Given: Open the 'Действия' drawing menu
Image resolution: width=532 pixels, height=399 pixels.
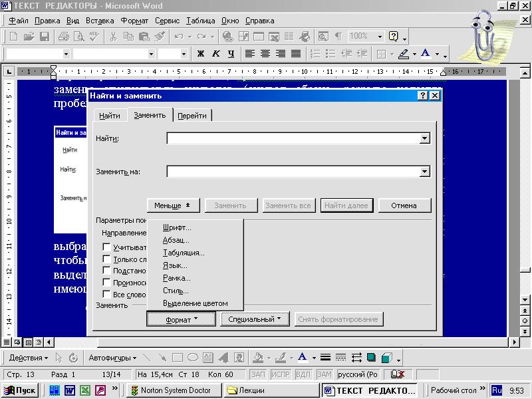Looking at the screenshot, I should click(29, 358).
